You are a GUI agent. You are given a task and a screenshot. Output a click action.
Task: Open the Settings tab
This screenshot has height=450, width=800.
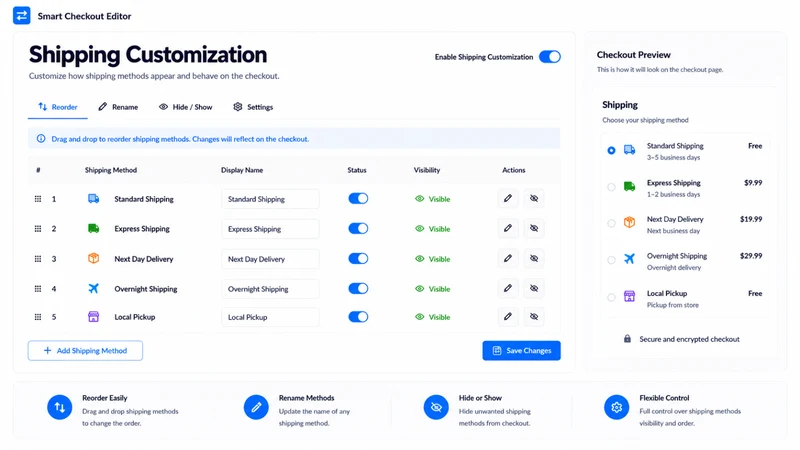click(253, 107)
